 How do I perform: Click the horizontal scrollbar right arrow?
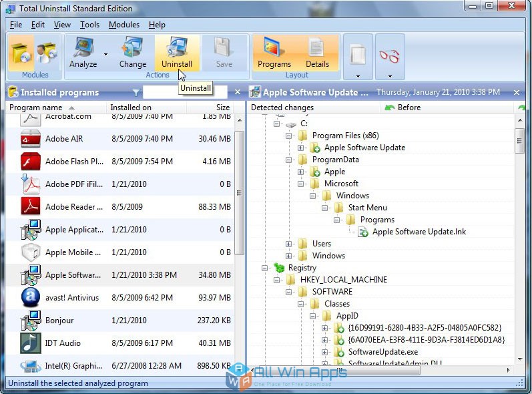point(508,370)
